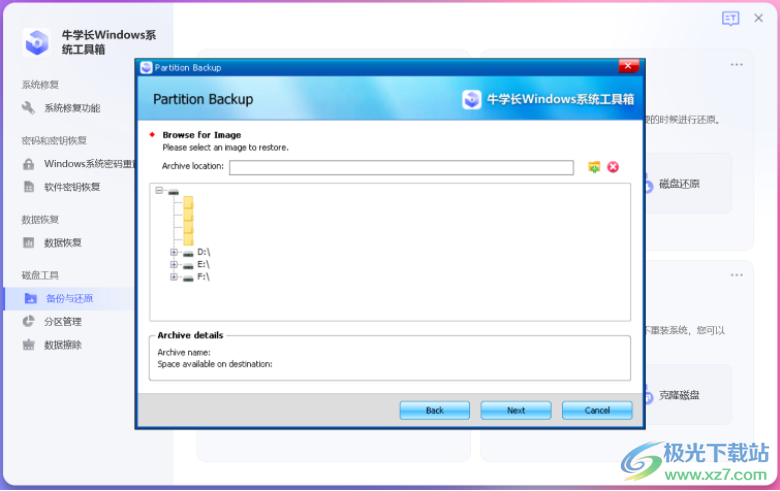Select the D:\ drive in the tree
Viewport: 780px width, 491px height.
203,252
